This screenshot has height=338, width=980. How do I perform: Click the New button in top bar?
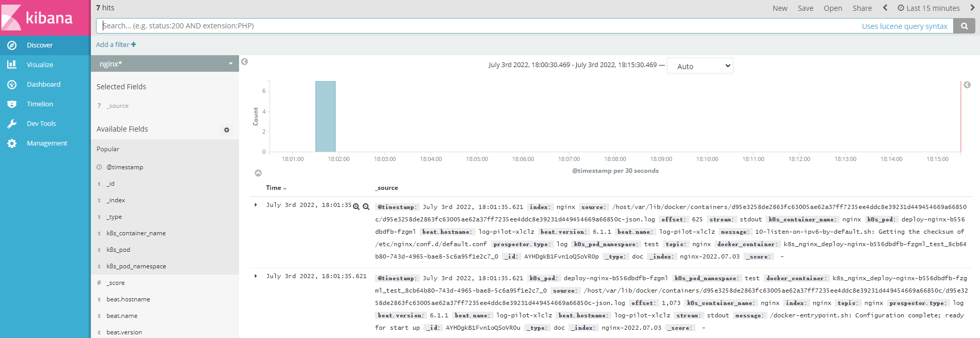[780, 8]
